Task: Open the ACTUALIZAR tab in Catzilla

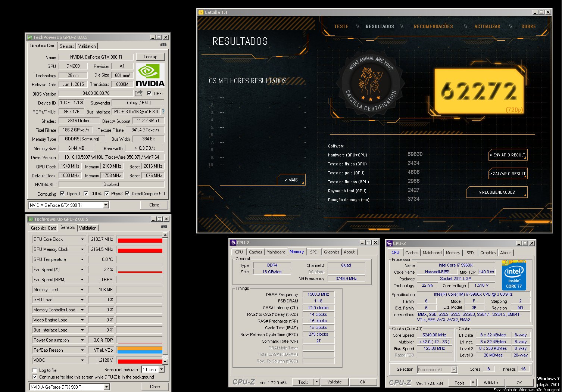Action: [x=487, y=27]
